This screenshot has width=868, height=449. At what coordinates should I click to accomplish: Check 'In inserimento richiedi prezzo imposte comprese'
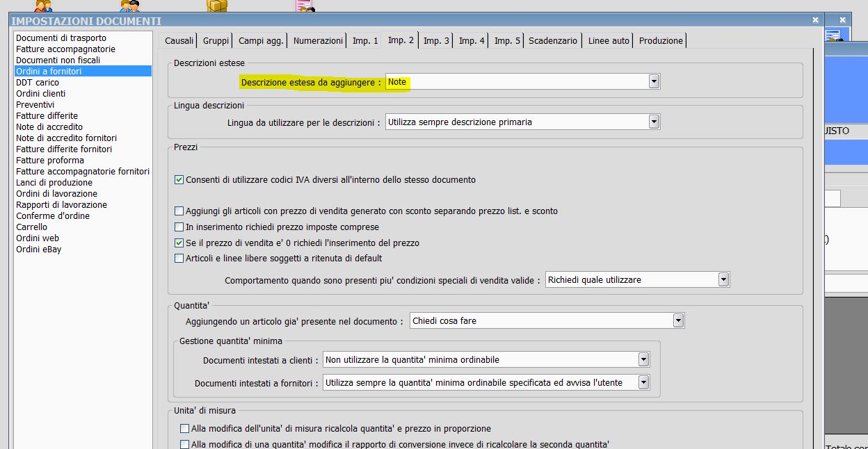179,227
